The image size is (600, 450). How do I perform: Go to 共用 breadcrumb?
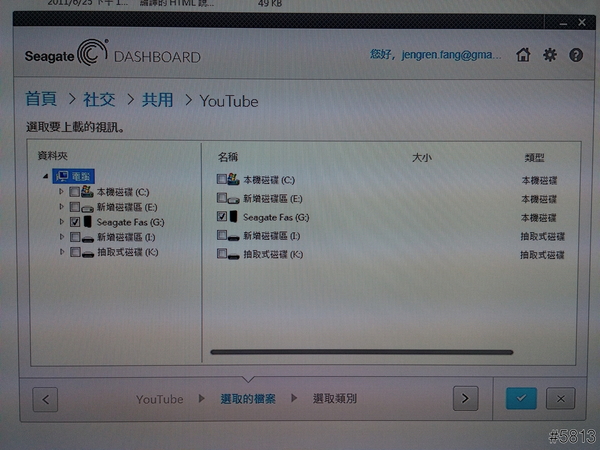click(x=157, y=100)
